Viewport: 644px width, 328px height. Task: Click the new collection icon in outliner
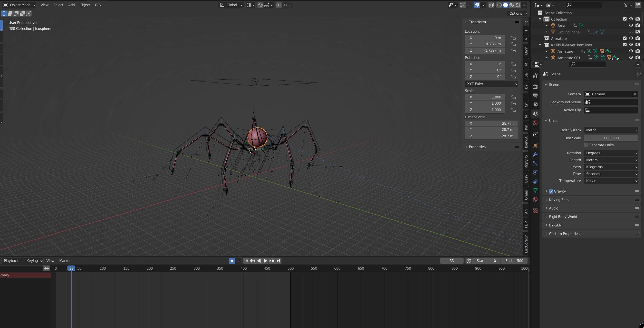638,5
